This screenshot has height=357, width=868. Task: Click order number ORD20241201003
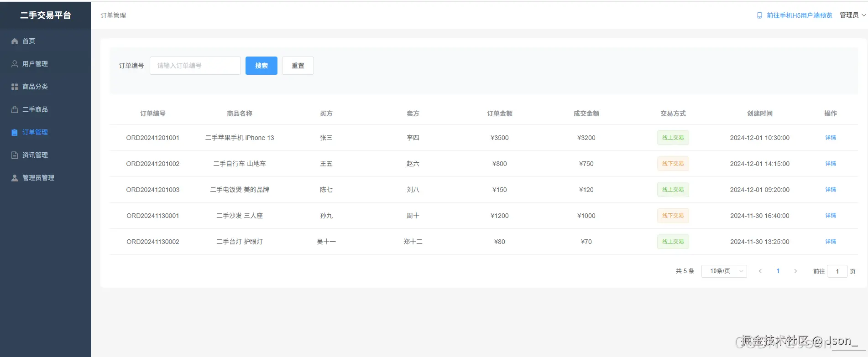[x=153, y=190]
